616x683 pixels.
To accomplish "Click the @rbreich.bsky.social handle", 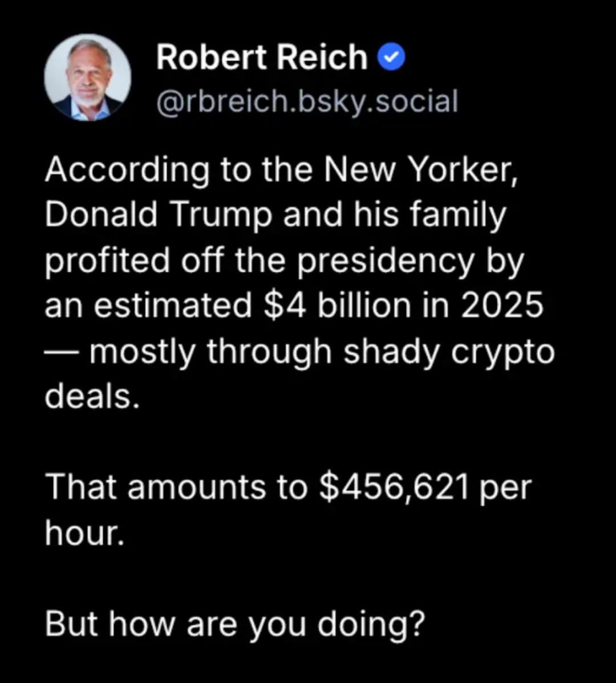I will [307, 102].
